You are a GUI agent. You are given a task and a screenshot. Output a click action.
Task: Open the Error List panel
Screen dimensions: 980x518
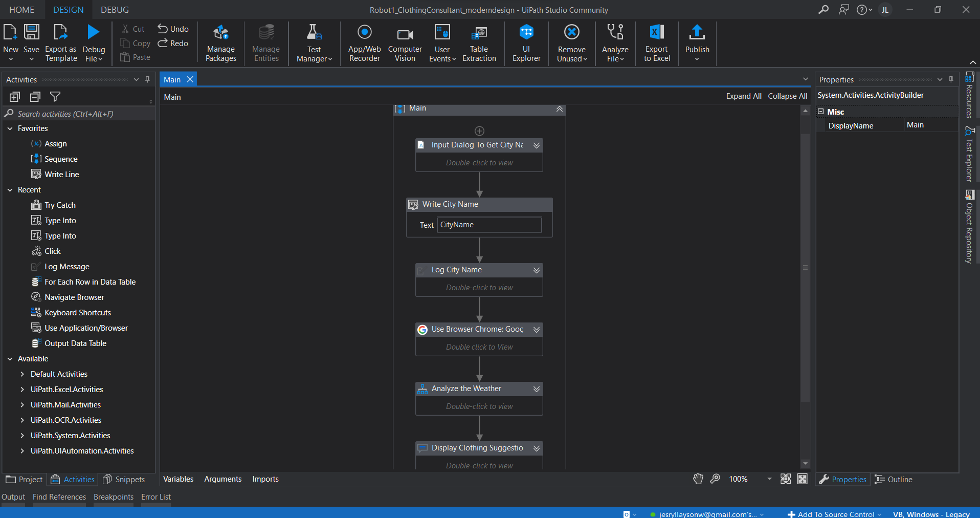156,497
